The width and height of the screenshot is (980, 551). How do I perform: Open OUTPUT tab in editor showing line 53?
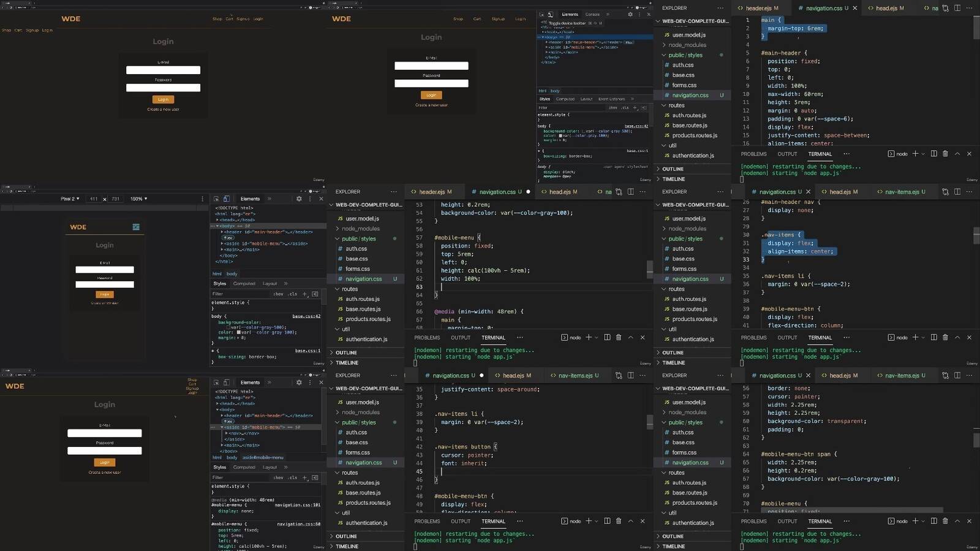(461, 338)
